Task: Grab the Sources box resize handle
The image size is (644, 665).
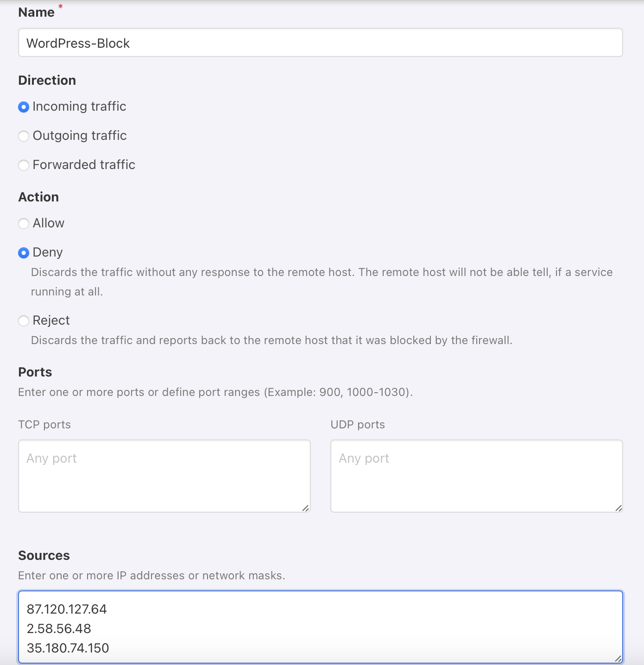Action: coord(619,659)
